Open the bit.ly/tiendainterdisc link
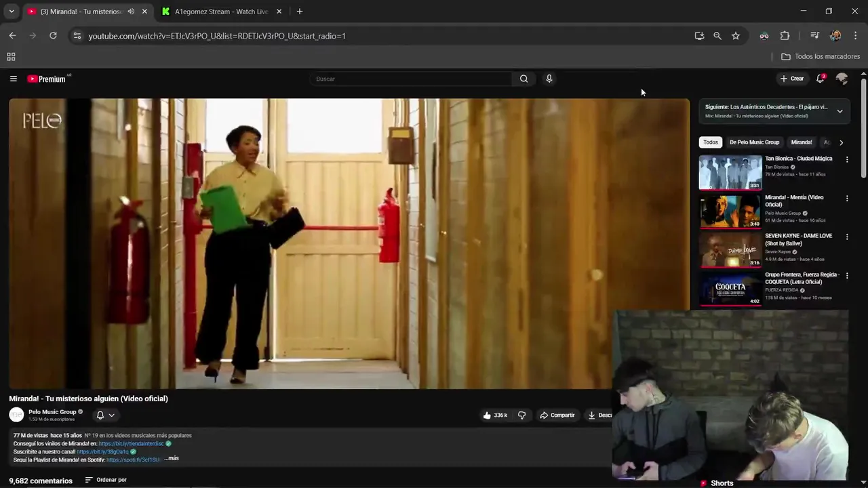The image size is (868, 488). (131, 443)
